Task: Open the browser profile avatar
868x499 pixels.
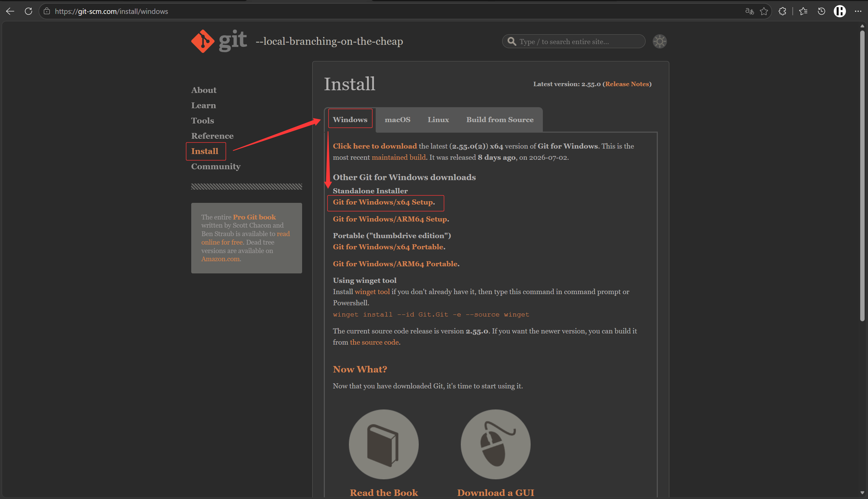Action: [x=840, y=11]
